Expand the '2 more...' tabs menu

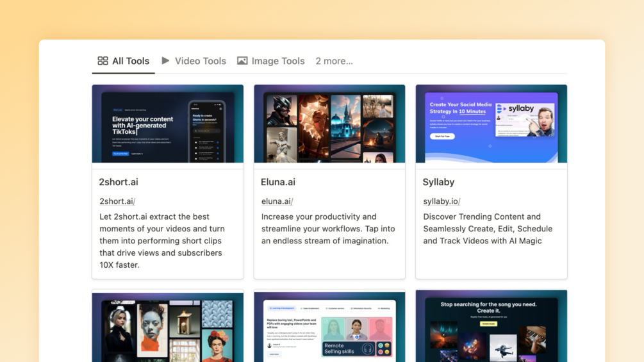click(x=334, y=61)
